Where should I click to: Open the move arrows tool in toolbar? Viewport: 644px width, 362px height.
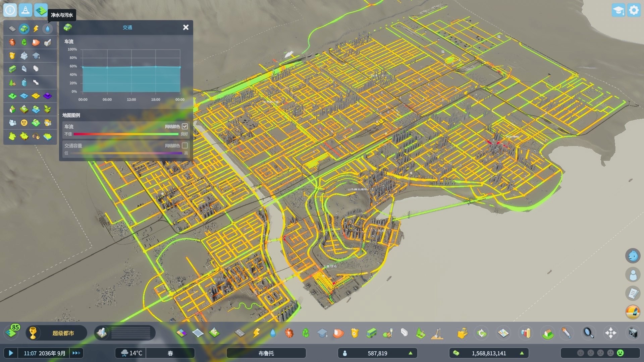coord(610,333)
